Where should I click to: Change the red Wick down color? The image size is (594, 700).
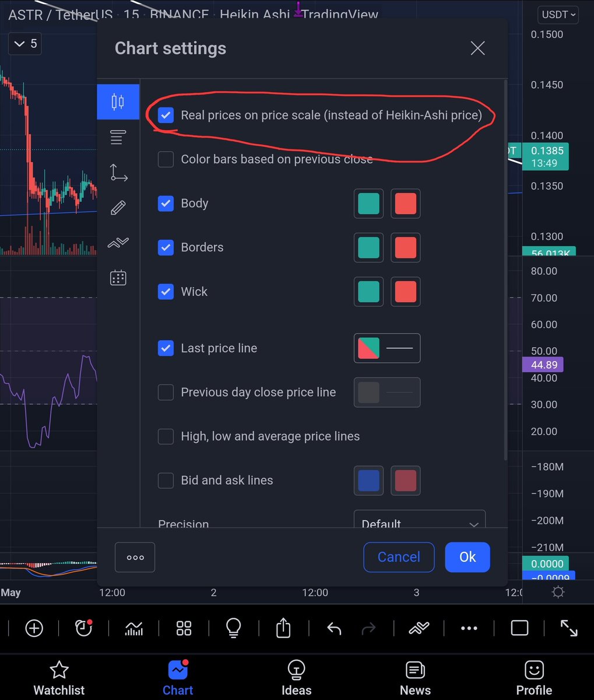coord(406,292)
